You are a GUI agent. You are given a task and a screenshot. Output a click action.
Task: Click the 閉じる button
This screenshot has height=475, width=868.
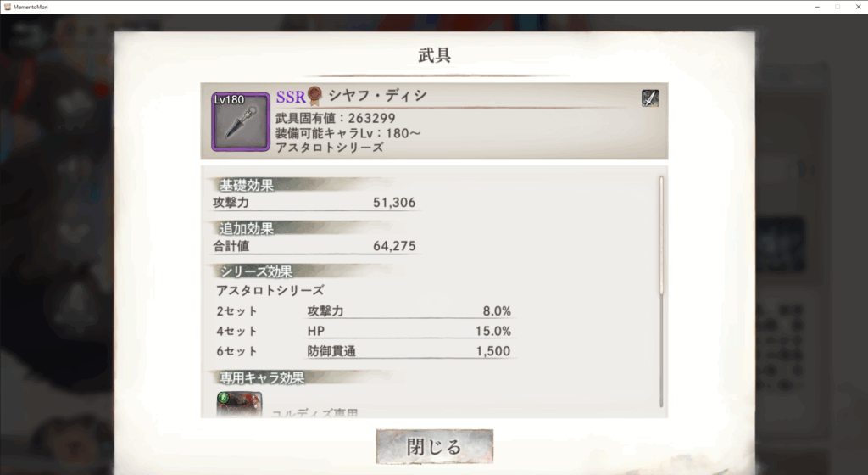434,446
